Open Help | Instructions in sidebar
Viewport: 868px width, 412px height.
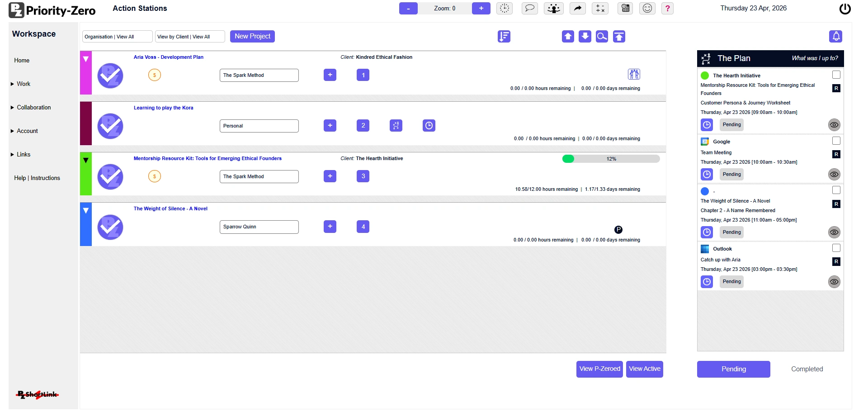(x=37, y=178)
